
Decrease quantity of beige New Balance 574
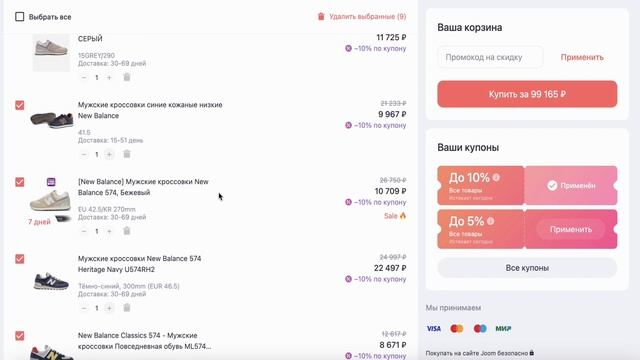pyautogui.click(x=84, y=231)
